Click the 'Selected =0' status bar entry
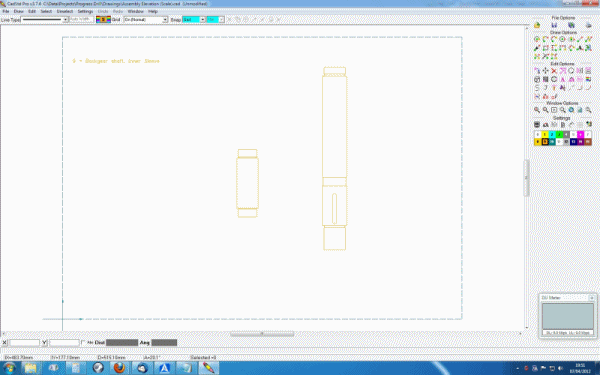600x375 pixels. tap(203, 357)
